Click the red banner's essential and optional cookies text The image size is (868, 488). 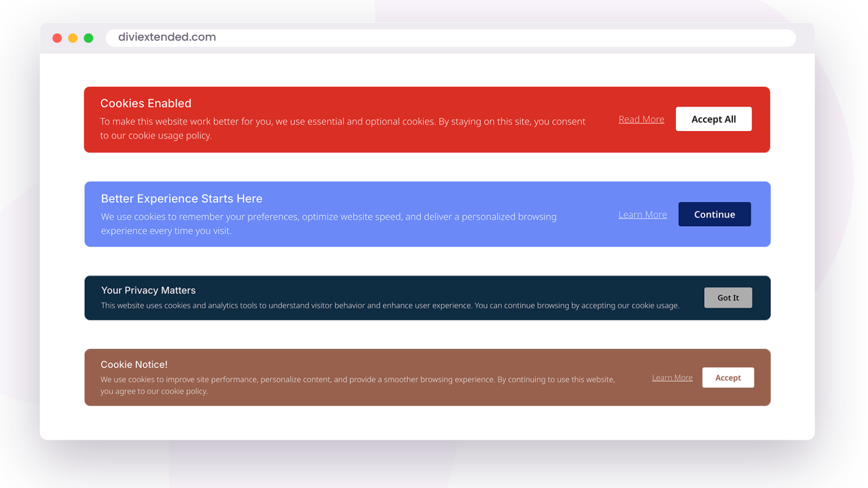pyautogui.click(x=342, y=129)
